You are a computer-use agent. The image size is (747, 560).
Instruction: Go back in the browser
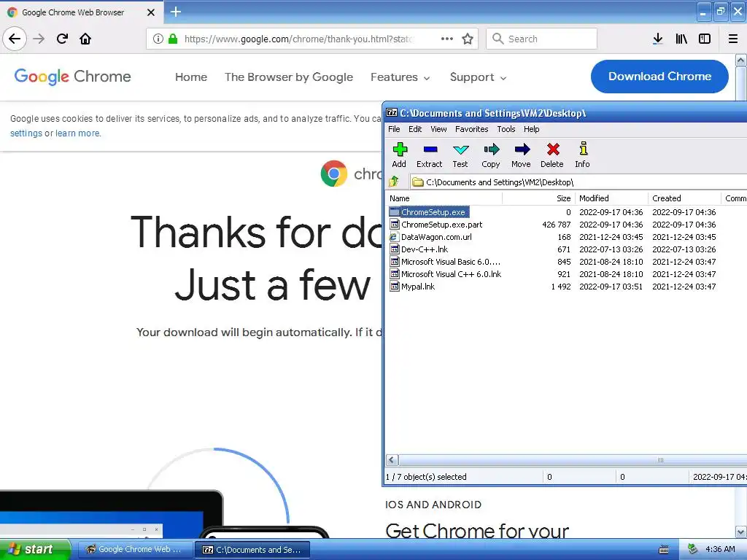click(x=15, y=39)
